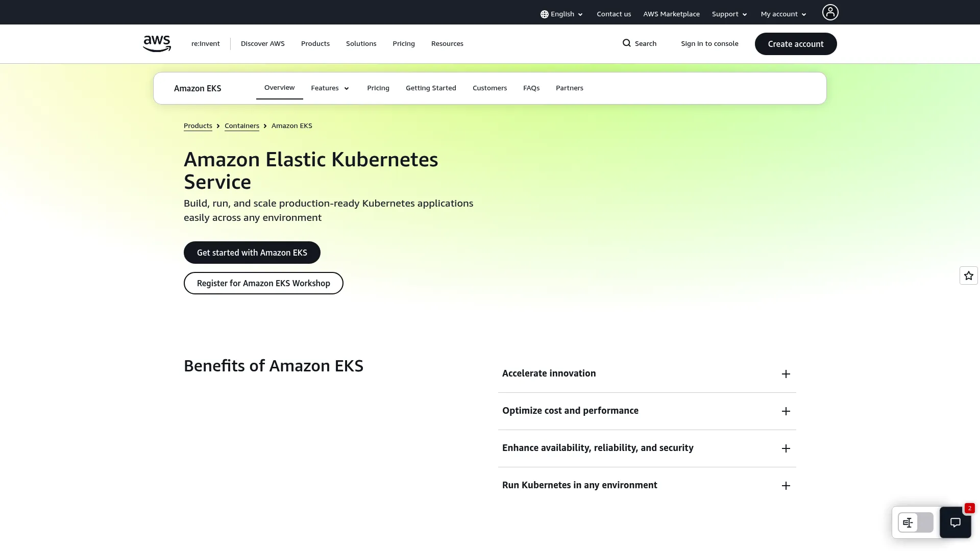Click Register for Amazon EKS Workshop
The height and width of the screenshot is (551, 980).
[263, 283]
